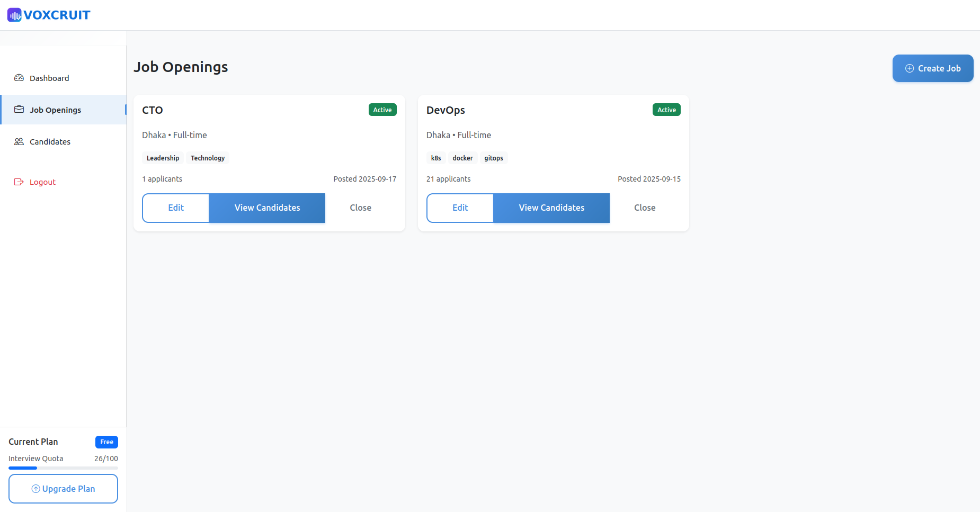Go to Candidates in the sidebar

click(50, 142)
